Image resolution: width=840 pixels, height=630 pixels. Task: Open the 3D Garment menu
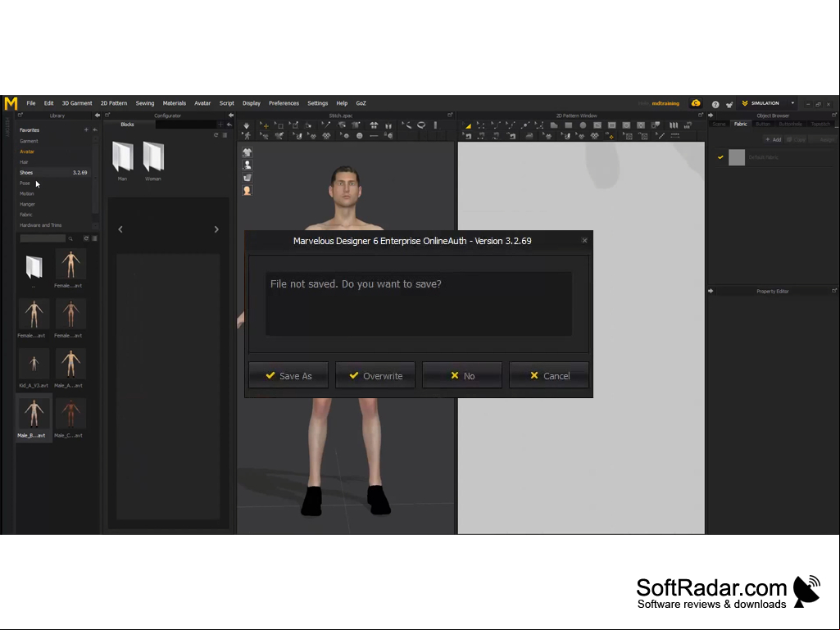[76, 103]
